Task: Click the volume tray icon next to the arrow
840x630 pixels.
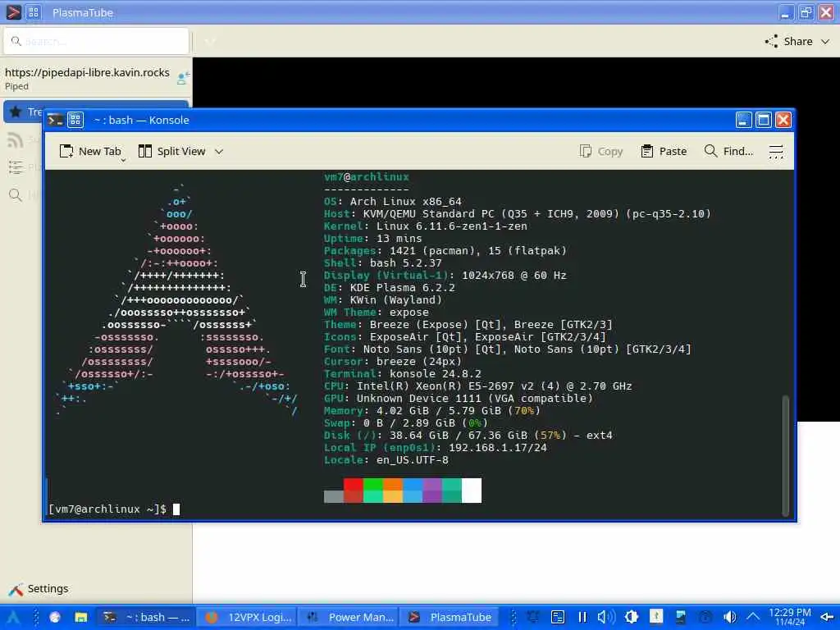Action: (x=729, y=617)
